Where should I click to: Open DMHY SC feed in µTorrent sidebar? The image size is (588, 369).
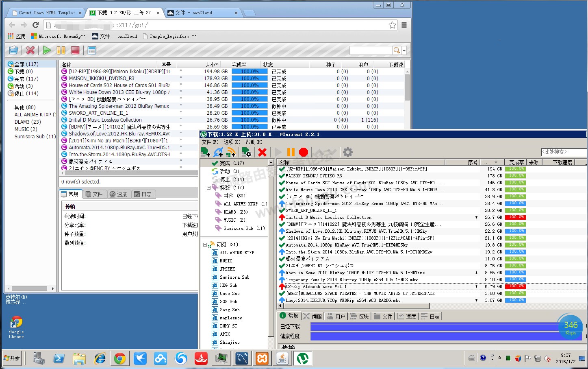224,326
